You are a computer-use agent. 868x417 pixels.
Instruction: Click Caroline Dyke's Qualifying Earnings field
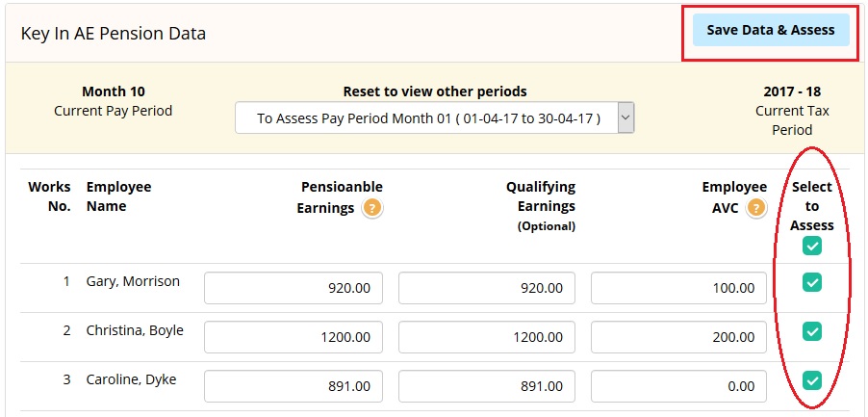coord(487,386)
